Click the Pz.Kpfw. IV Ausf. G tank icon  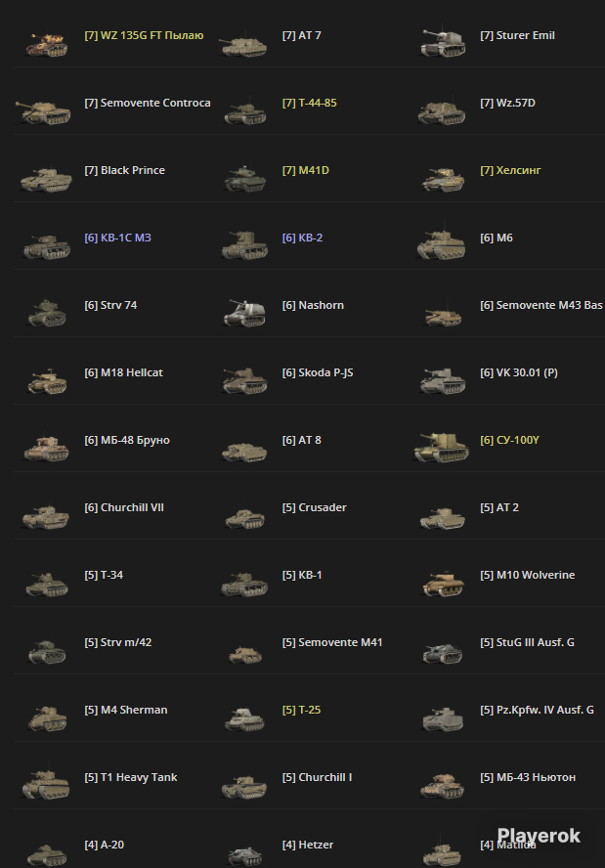[443, 719]
